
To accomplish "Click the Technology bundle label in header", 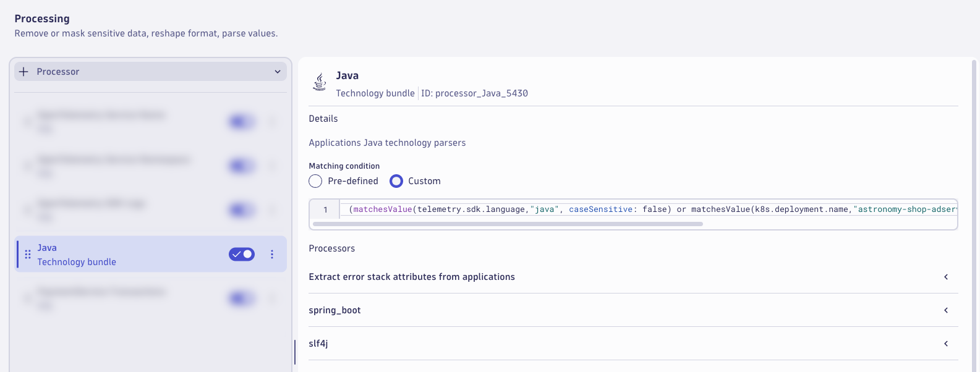I will pyautogui.click(x=375, y=93).
